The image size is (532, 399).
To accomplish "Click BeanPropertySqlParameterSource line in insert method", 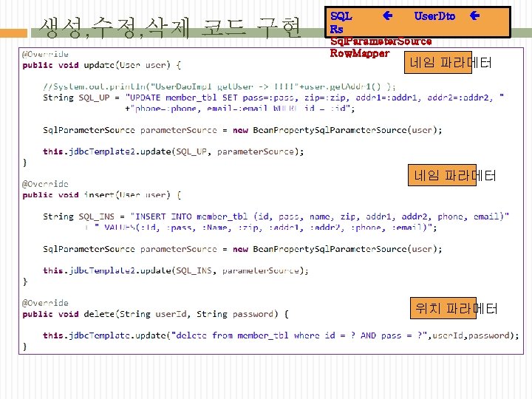I will tap(242, 250).
